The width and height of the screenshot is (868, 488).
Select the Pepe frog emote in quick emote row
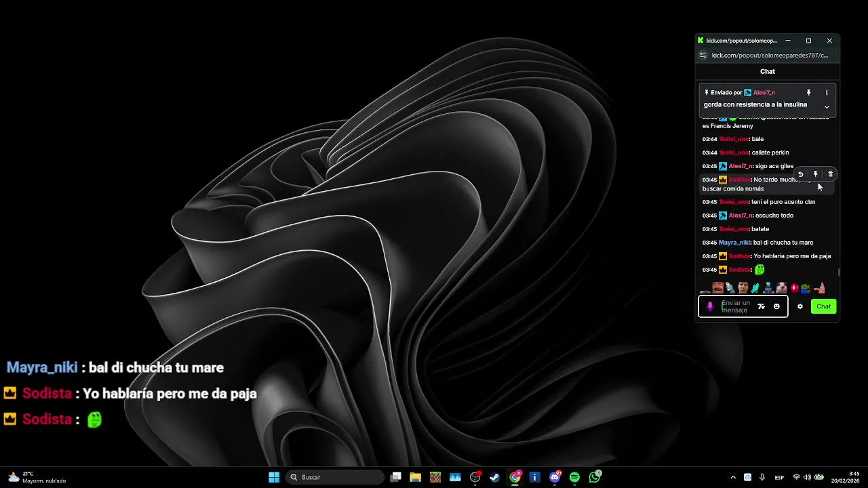(806, 288)
